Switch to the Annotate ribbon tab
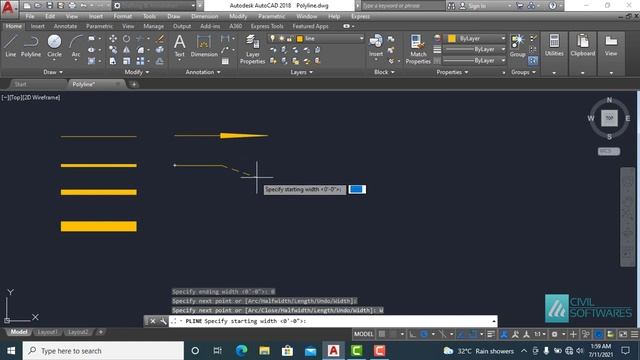This screenshot has height=360, width=640. click(65, 26)
